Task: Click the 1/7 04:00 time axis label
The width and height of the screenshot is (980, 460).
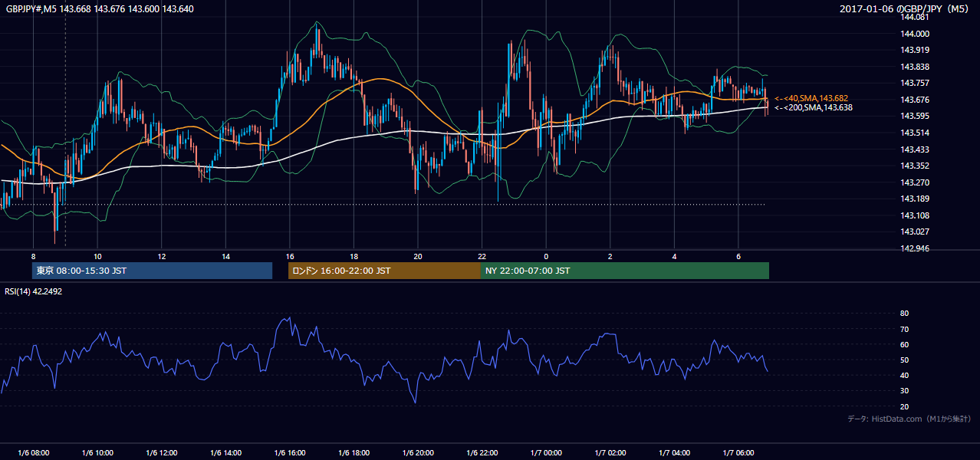Action: point(674,453)
